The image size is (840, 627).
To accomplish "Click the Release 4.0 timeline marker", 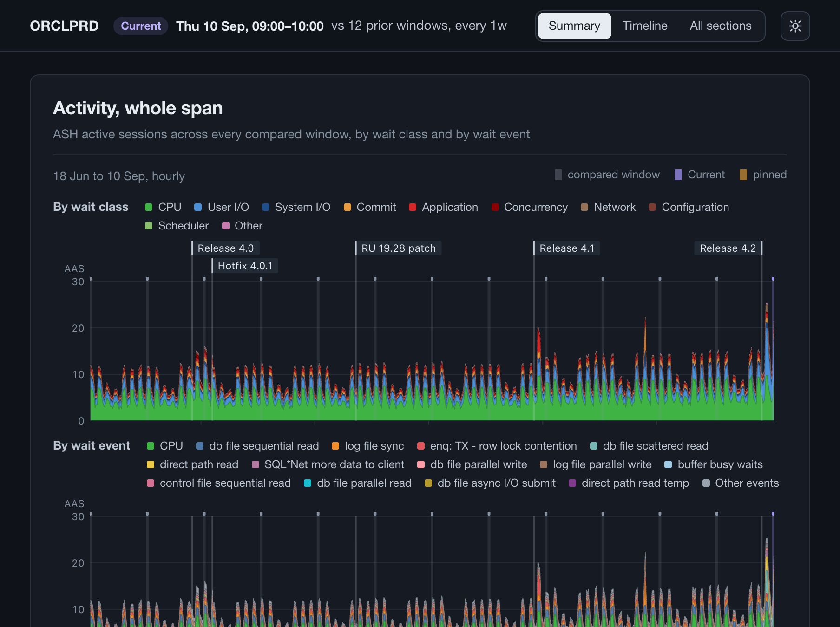I will click(225, 248).
